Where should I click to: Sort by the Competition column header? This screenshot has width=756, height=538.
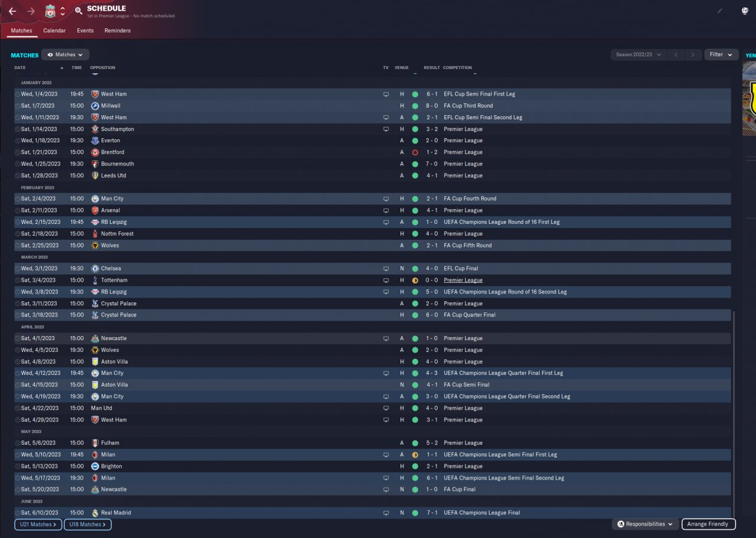tap(458, 68)
